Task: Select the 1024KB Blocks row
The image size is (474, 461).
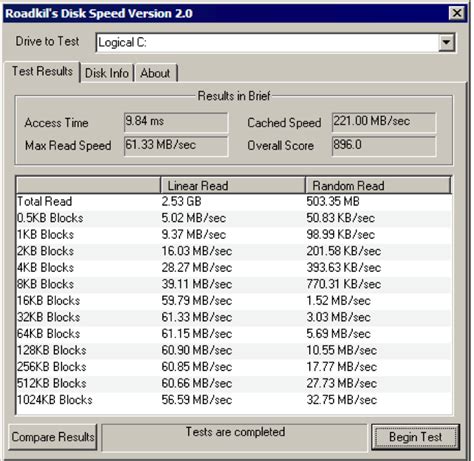Action: coord(234,400)
